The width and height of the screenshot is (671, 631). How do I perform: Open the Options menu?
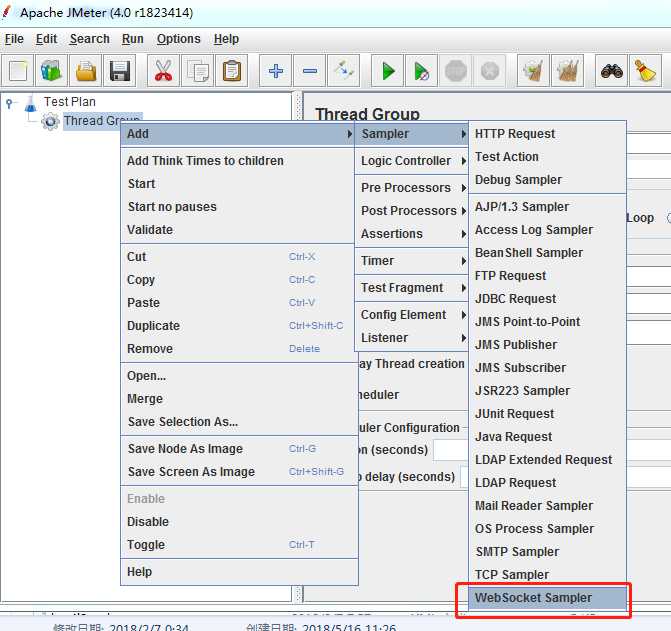coord(178,39)
